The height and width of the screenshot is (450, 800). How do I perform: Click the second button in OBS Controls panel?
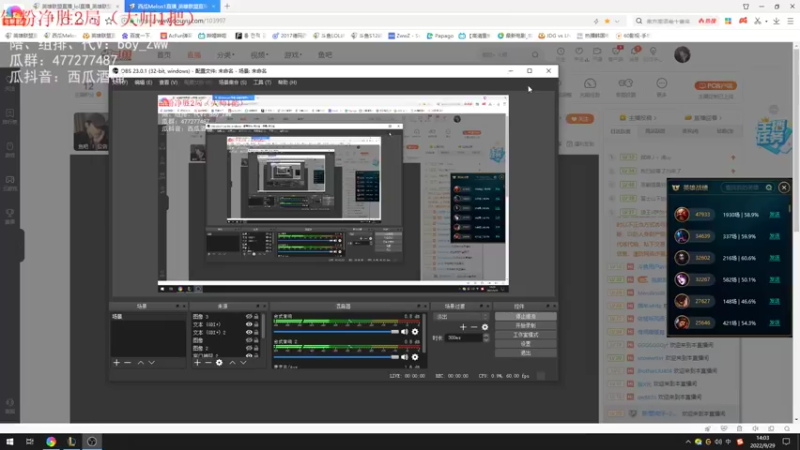point(526,326)
